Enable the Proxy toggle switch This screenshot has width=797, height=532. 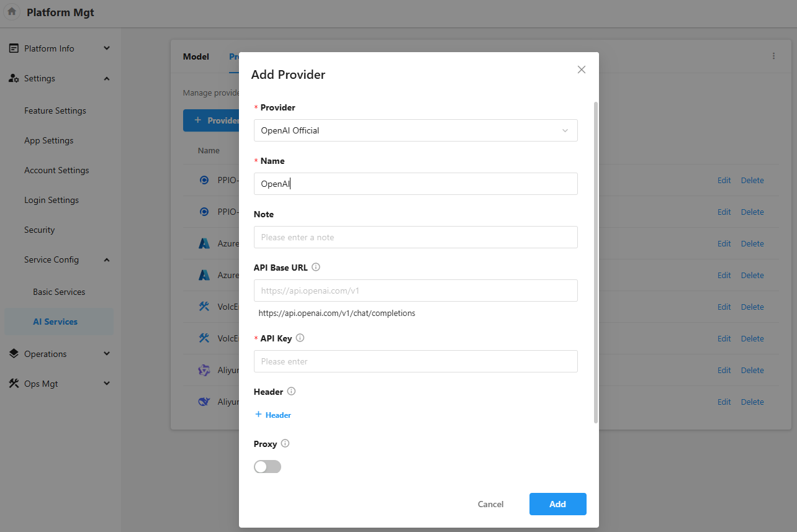pos(268,467)
